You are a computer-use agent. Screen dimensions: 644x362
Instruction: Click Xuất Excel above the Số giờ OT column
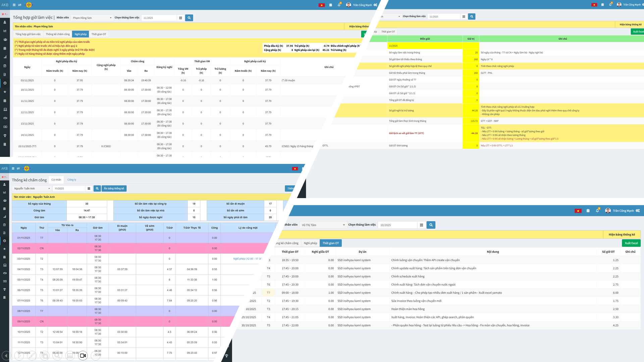point(631,243)
